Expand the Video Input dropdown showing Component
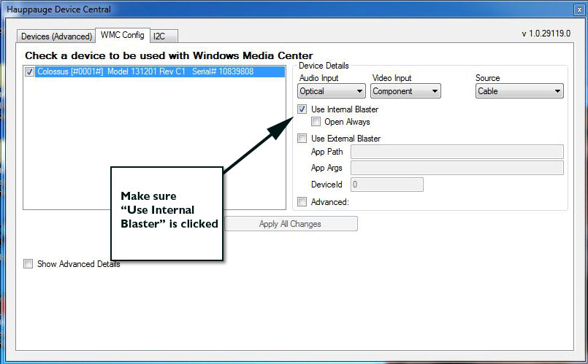This screenshot has height=364, width=588. [405, 91]
